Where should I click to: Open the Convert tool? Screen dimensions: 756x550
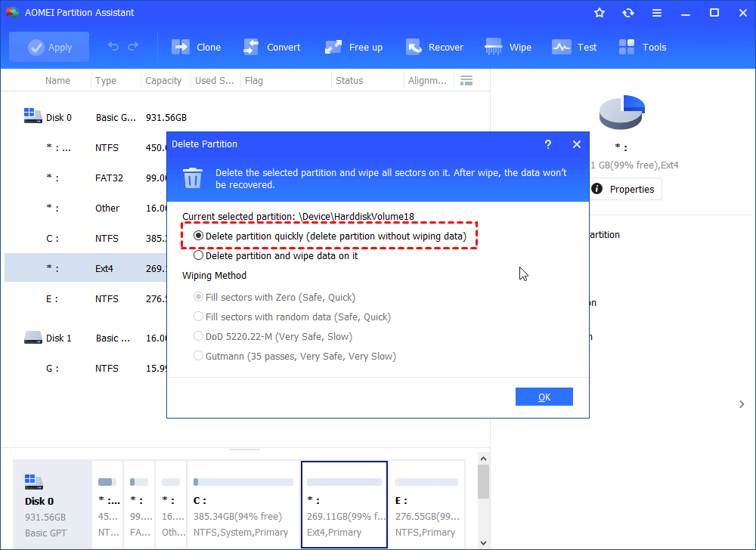pyautogui.click(x=271, y=47)
